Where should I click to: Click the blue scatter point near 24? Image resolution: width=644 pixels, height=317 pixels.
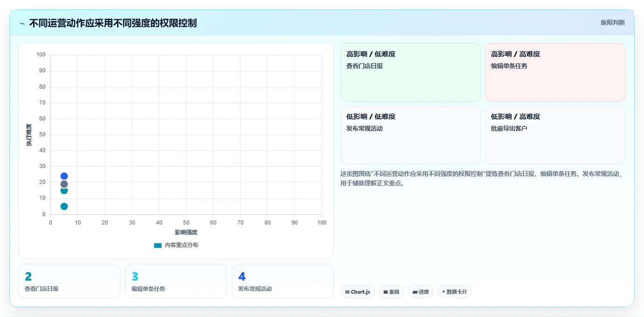(64, 176)
